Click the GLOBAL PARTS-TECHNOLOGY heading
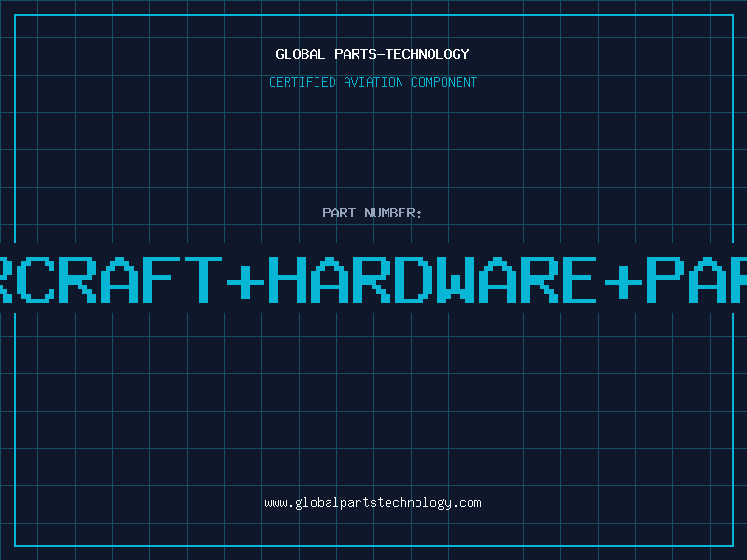 coord(373,54)
